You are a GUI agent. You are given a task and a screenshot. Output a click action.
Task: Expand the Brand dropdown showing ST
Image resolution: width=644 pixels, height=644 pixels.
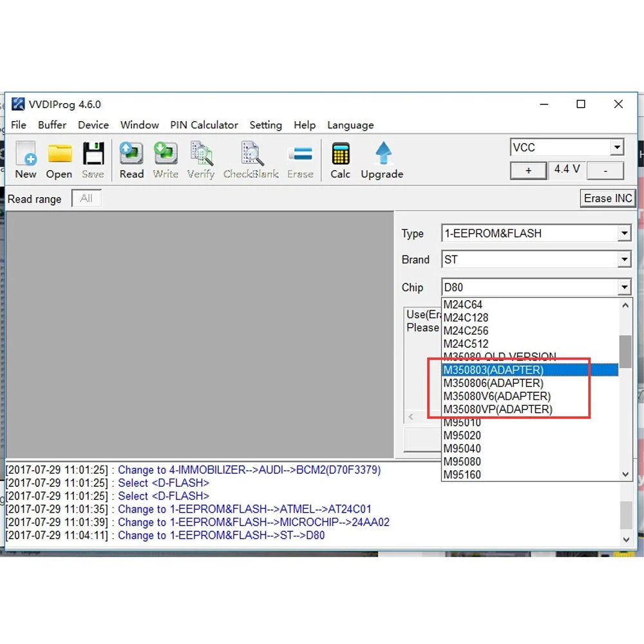[x=623, y=260]
